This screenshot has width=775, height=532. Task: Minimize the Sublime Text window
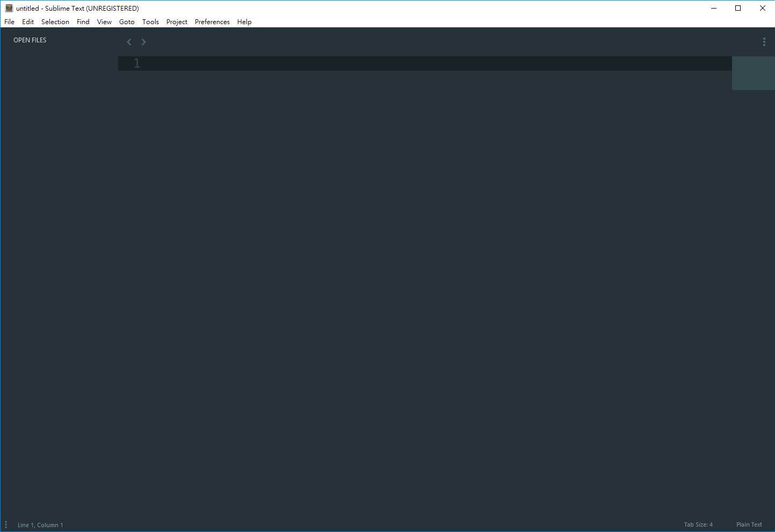714,8
